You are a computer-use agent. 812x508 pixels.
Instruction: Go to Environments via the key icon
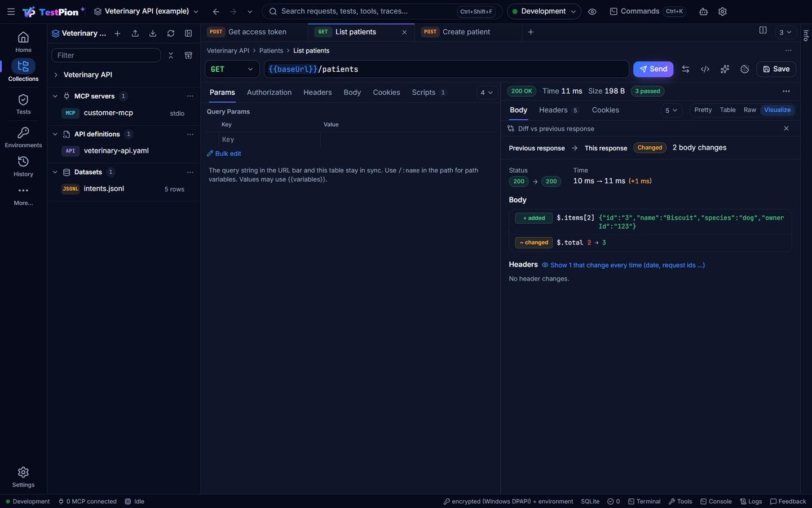[23, 137]
